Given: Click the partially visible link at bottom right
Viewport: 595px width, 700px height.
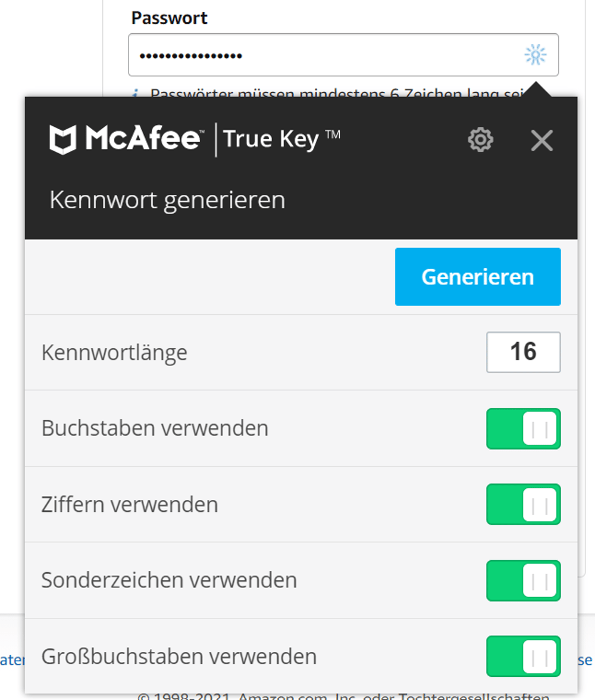Looking at the screenshot, I should point(584,659).
